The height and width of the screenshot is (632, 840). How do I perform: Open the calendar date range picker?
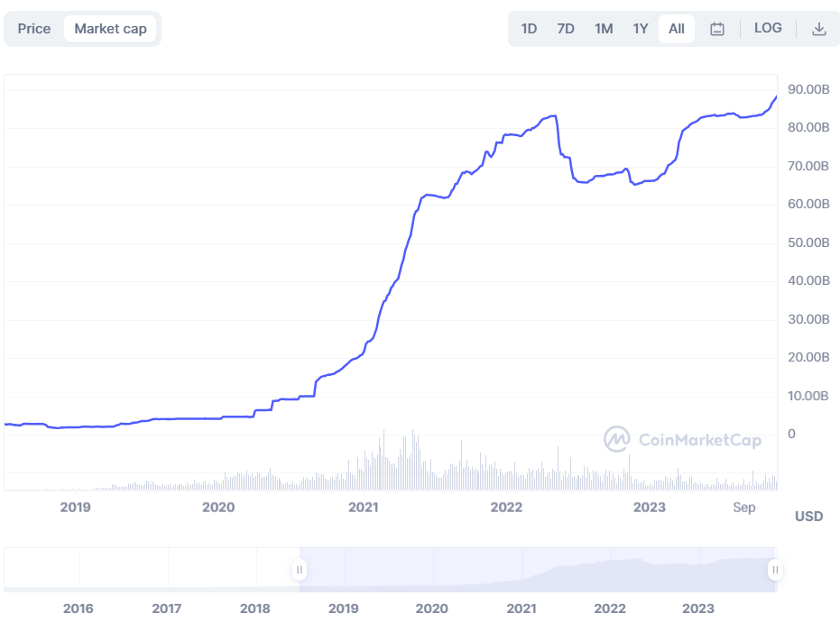(x=717, y=29)
